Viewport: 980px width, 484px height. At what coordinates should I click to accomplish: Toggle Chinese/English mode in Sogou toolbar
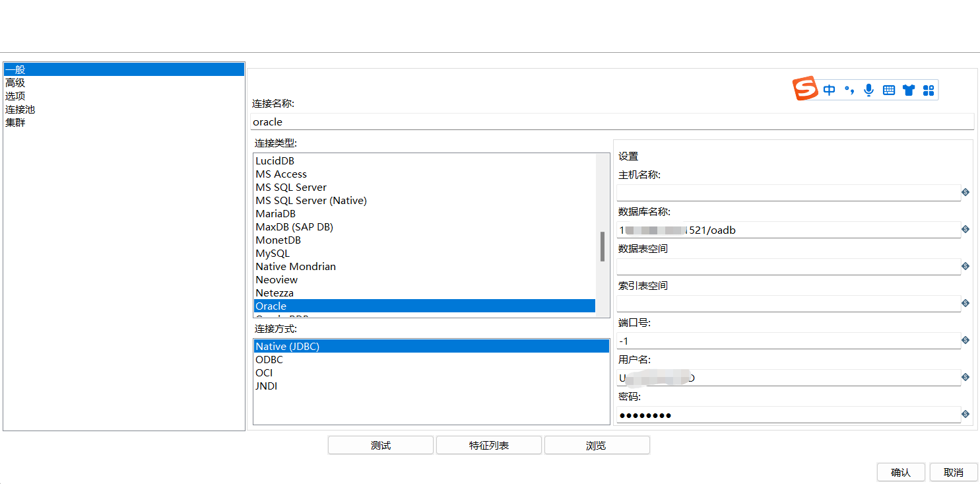829,90
